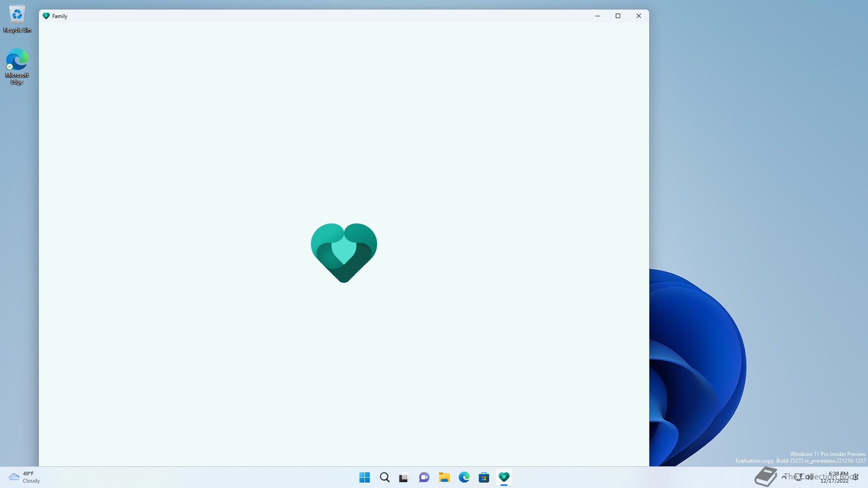Click the Family app icon in title bar
Viewport: 868px width, 488px height.
pos(46,16)
